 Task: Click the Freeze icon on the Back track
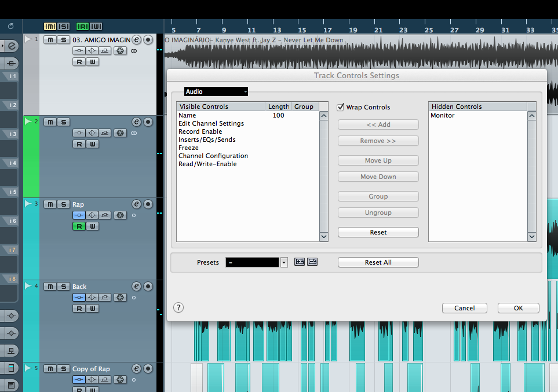click(120, 298)
